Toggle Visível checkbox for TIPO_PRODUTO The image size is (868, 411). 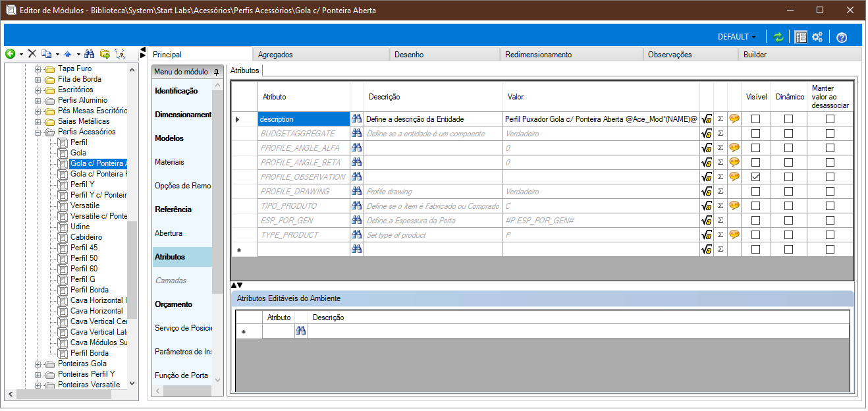click(755, 206)
